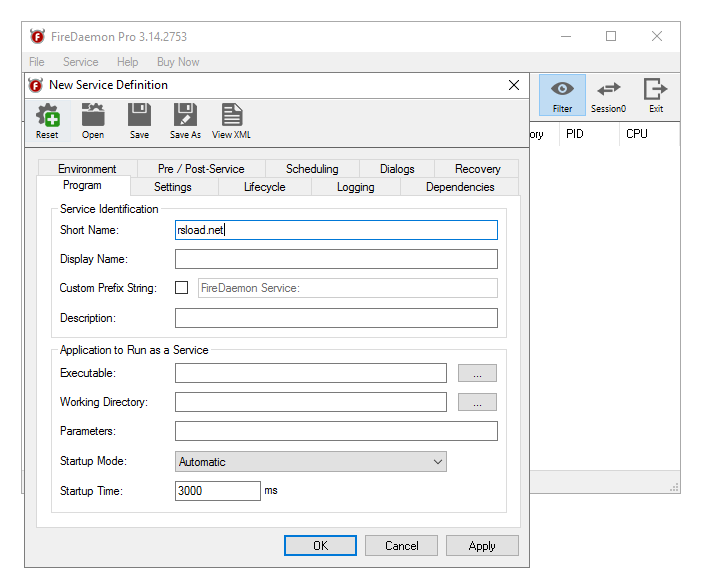Click the Apply button
The width and height of the screenshot is (709, 578).
pos(482,545)
